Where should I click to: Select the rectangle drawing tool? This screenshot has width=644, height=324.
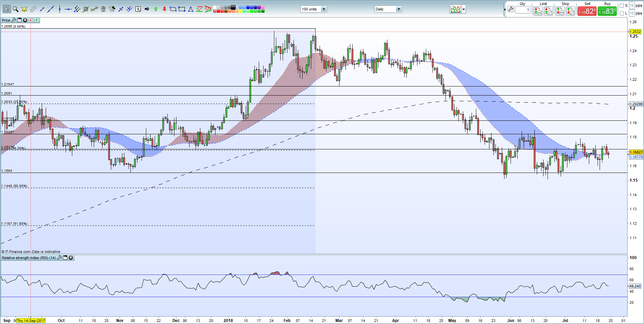pyautogui.click(x=182, y=9)
